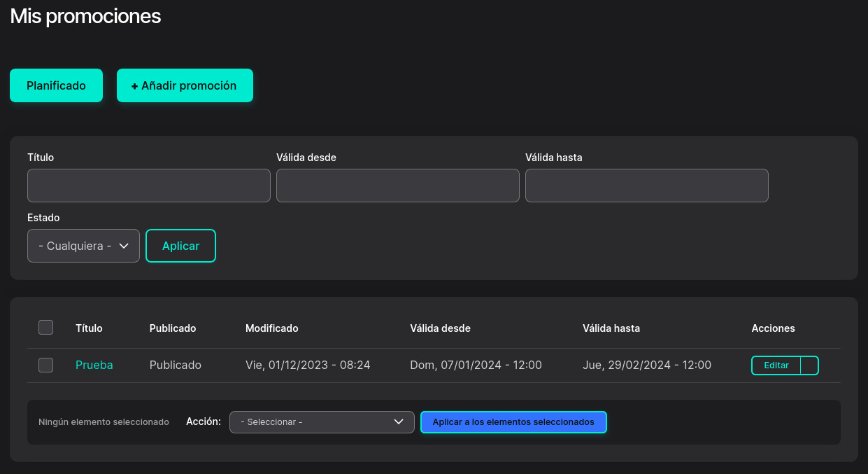
Task: Open the Estado dropdown showing Cualquiera
Action: (83, 246)
